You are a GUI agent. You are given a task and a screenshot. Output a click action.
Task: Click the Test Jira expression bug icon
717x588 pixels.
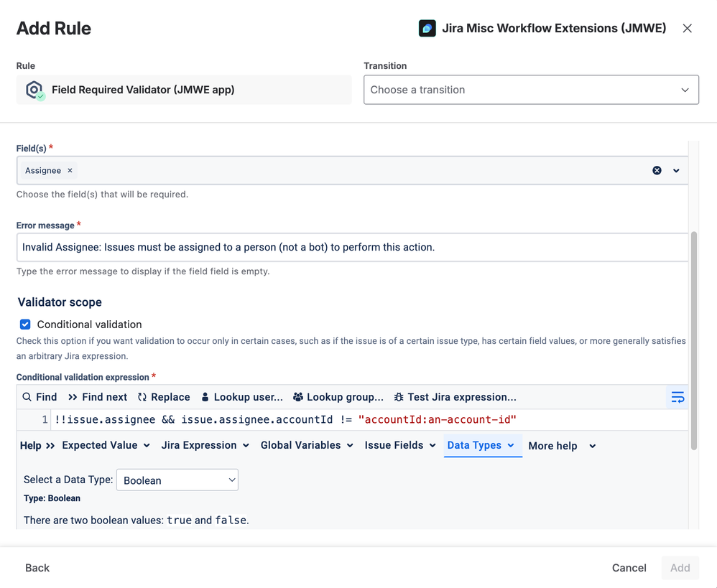pos(399,397)
